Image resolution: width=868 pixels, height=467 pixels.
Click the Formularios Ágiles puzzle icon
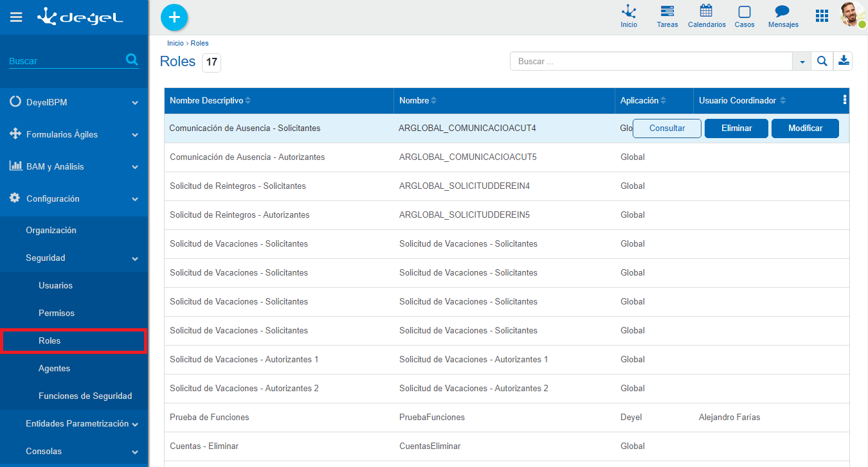15,134
